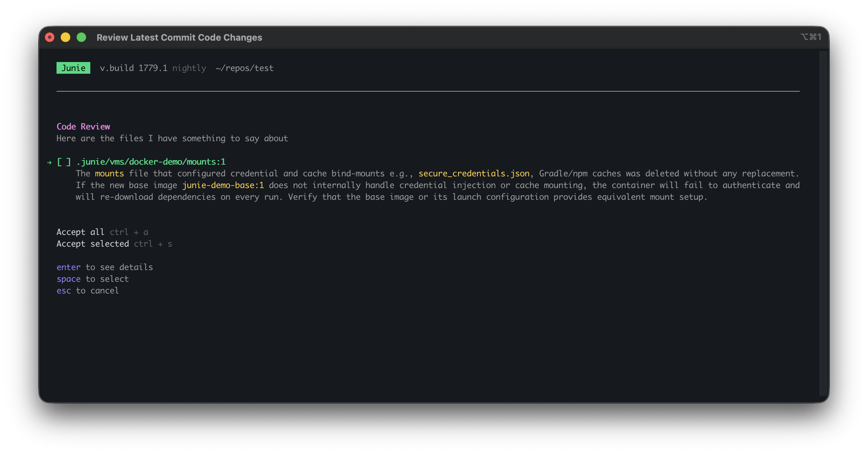Viewport: 868px width, 454px height.
Task: Click the ⌥⌘1 shortcut indicator in title bar
Action: (811, 37)
